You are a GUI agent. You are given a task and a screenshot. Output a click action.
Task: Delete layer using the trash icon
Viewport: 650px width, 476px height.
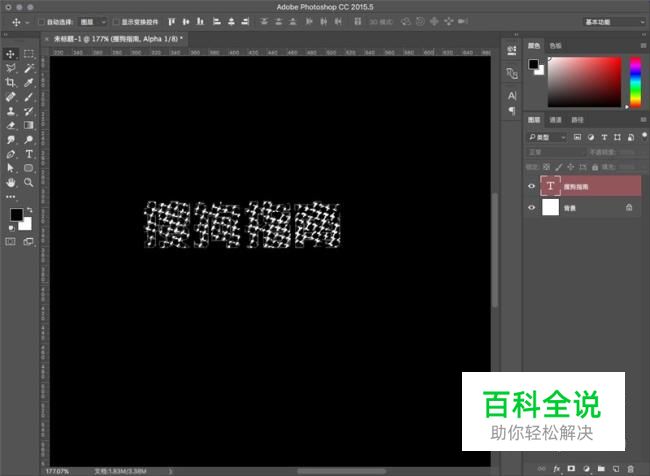[x=631, y=469]
